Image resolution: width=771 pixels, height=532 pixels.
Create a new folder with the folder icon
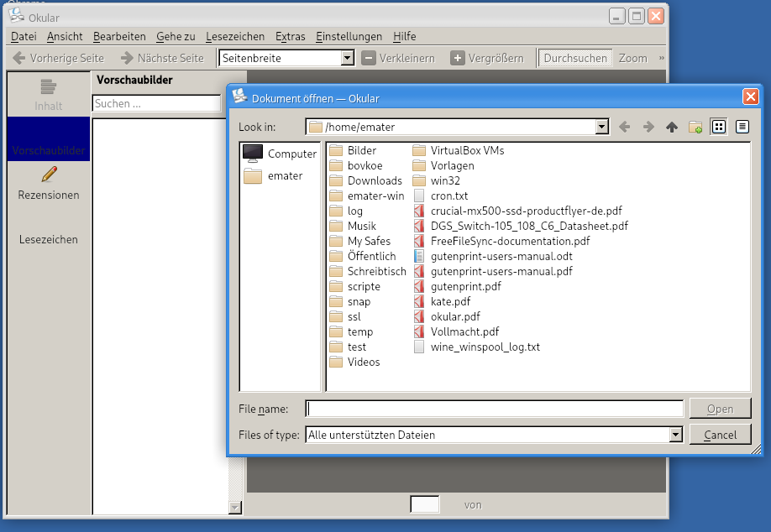(695, 127)
